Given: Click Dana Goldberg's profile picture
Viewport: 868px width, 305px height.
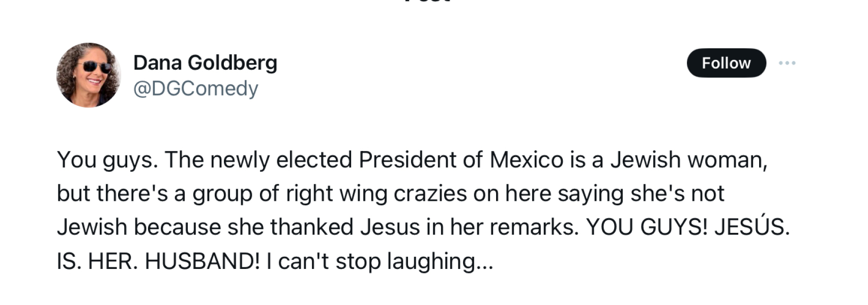Looking at the screenshot, I should click(x=89, y=75).
